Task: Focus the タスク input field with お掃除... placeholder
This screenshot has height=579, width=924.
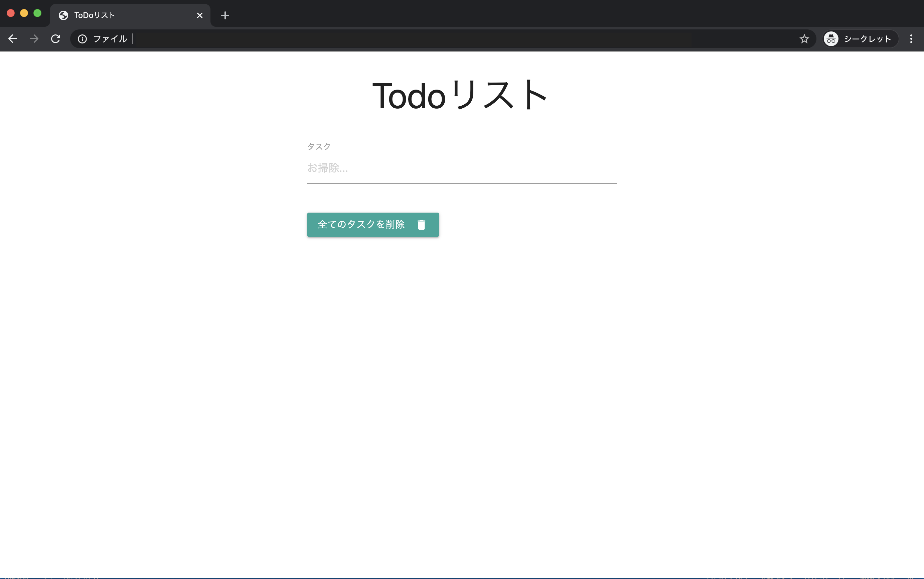Action: 462,168
